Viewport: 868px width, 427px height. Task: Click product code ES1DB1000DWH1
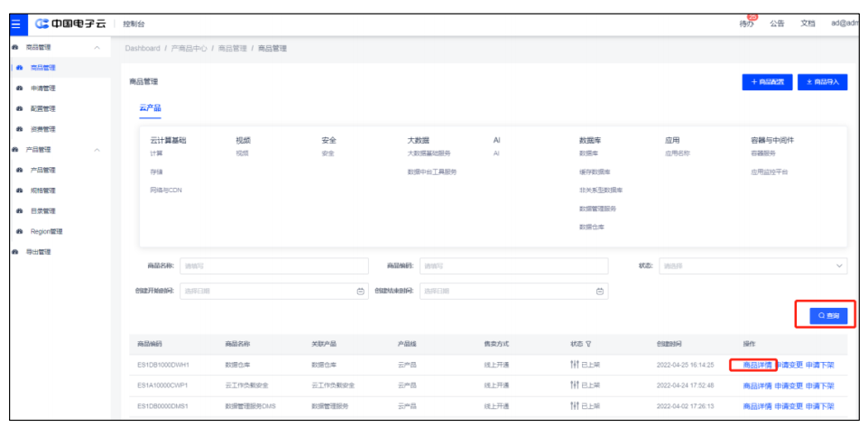(x=162, y=366)
